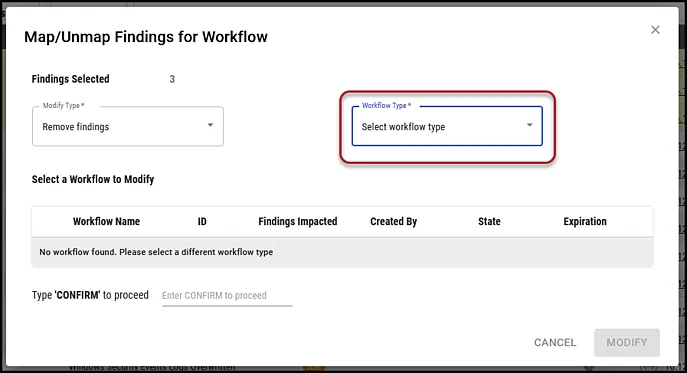Click the ID column header
This screenshot has height=373, width=687.
pyautogui.click(x=202, y=222)
